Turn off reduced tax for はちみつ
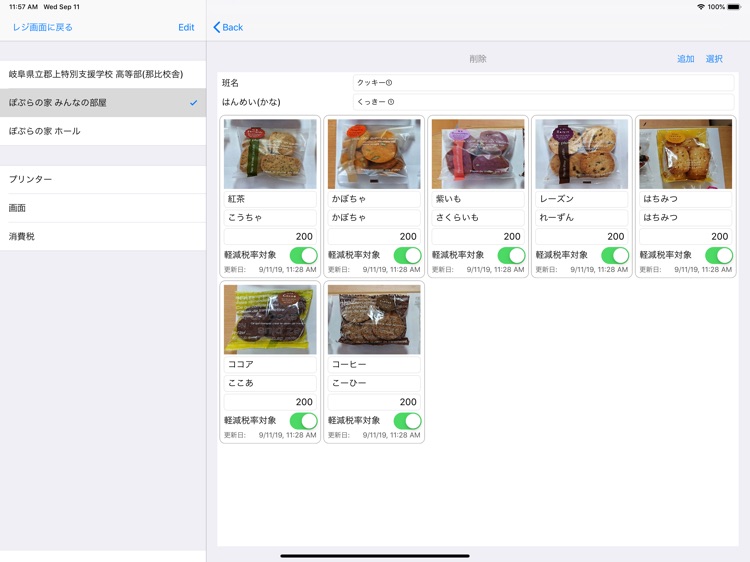750x562 pixels. pyautogui.click(x=719, y=255)
